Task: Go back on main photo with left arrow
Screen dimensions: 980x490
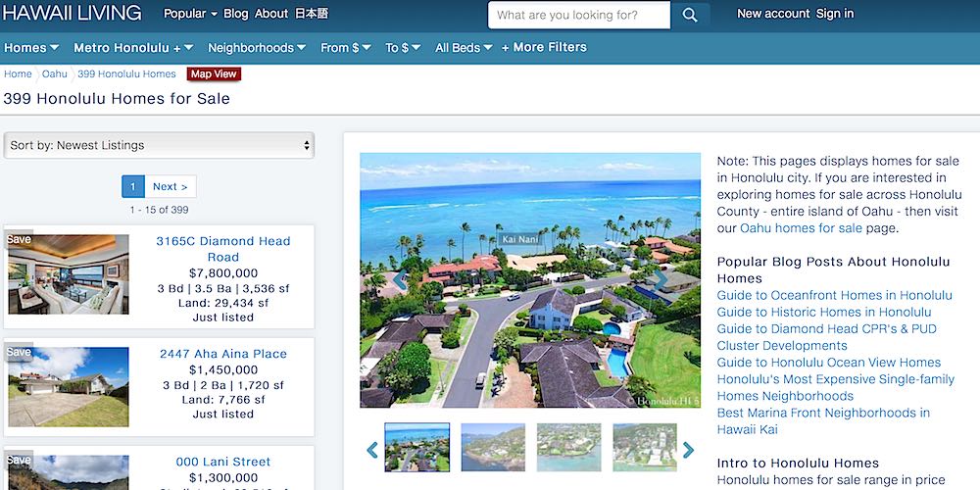Action: click(399, 280)
